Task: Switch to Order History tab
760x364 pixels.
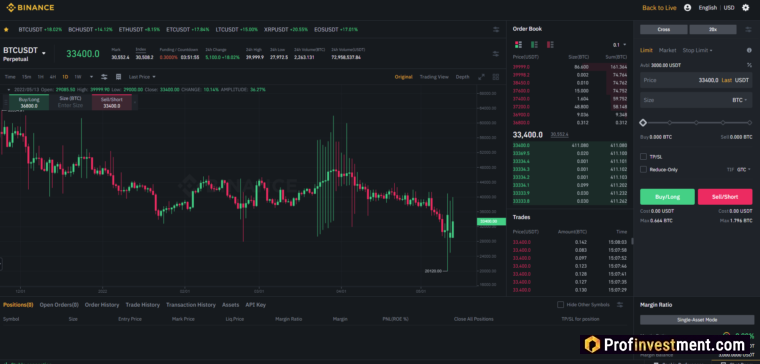Action: click(102, 304)
